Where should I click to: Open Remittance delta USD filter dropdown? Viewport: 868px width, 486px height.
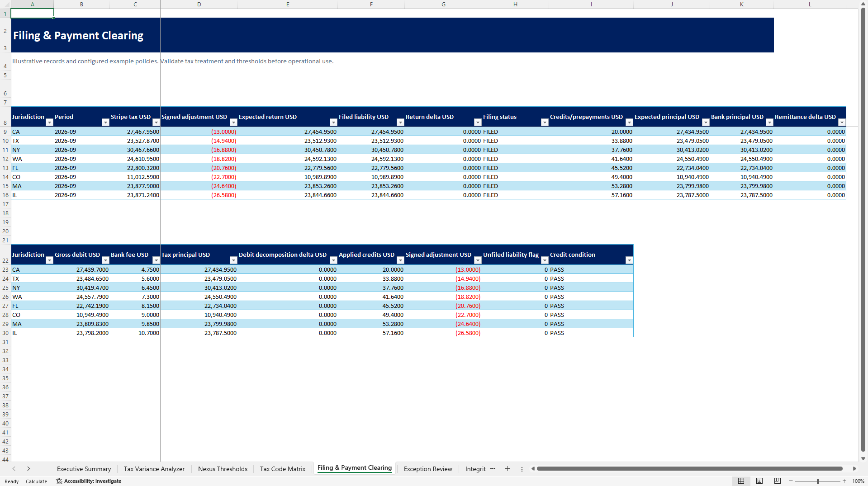click(x=842, y=123)
